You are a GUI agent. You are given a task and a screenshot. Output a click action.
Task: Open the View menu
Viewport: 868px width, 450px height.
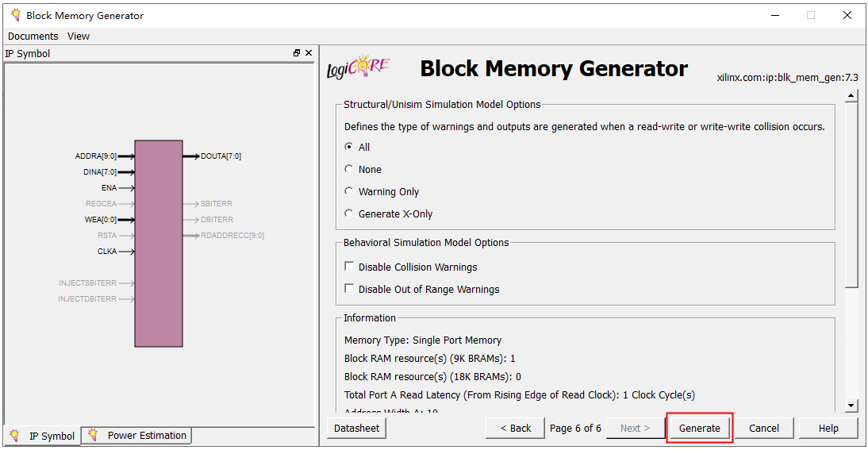click(79, 36)
